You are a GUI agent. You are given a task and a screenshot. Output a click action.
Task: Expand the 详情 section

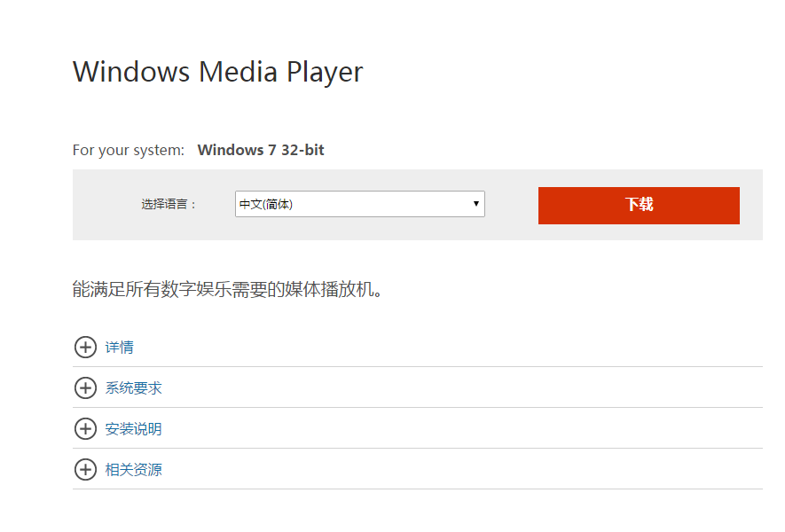[120, 347]
